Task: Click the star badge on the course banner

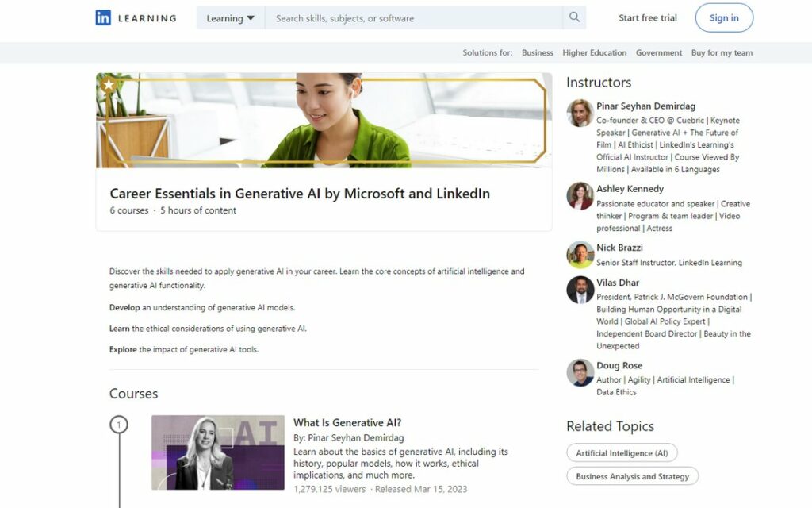Action: (107, 82)
